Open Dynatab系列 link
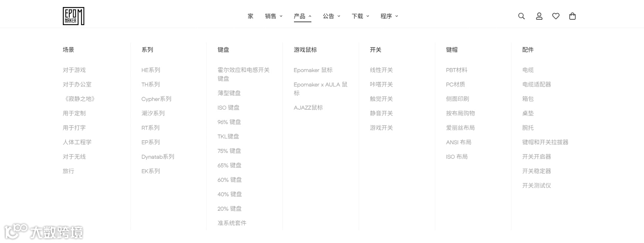The image size is (644, 243). tap(158, 157)
